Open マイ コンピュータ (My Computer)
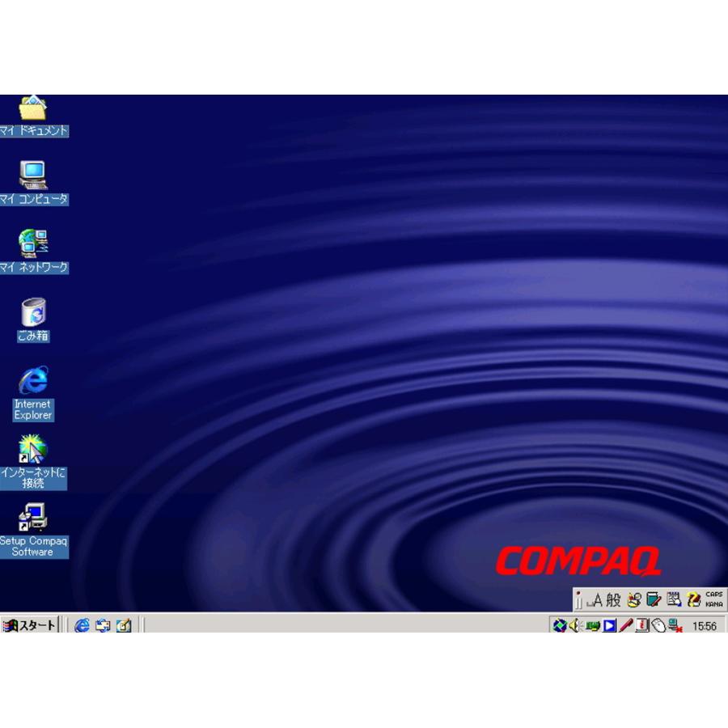728x728 pixels. point(32,174)
